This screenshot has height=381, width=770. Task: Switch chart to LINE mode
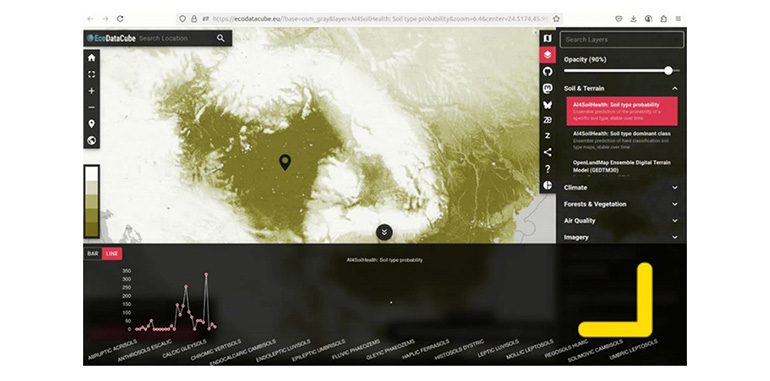[x=112, y=254]
